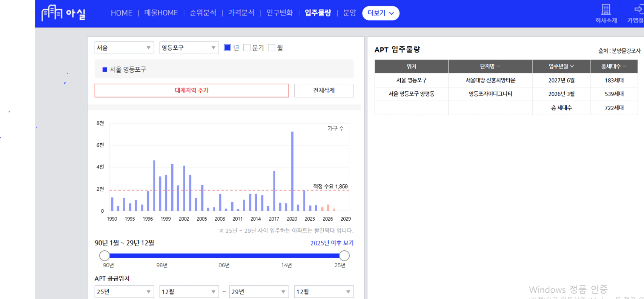Screen dimensions: 644x299
Task: Click 98년 slider tick label
Action: point(162,265)
